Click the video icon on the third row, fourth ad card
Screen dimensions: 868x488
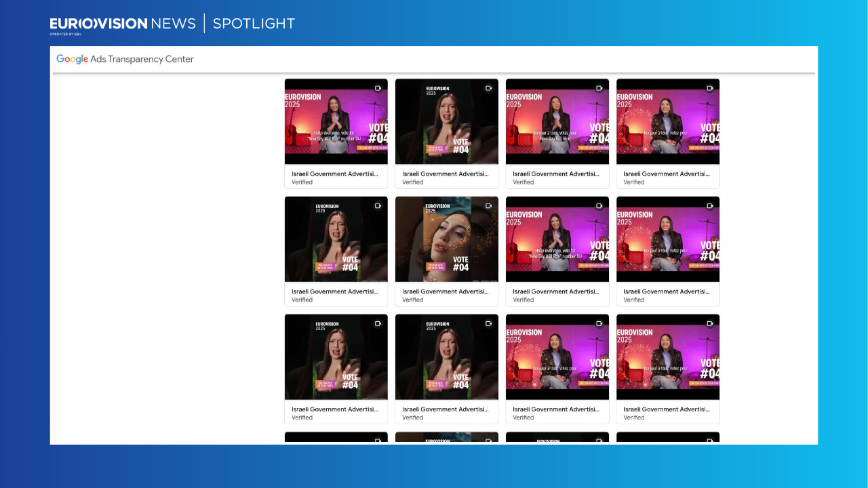pyautogui.click(x=709, y=323)
